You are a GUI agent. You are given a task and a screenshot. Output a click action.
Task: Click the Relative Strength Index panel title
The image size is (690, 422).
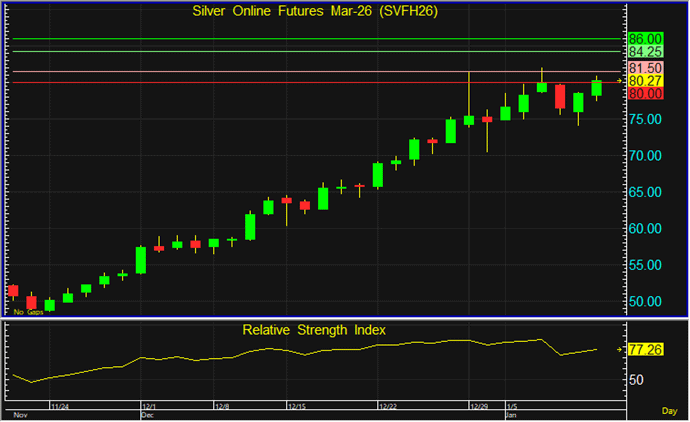pyautogui.click(x=313, y=329)
